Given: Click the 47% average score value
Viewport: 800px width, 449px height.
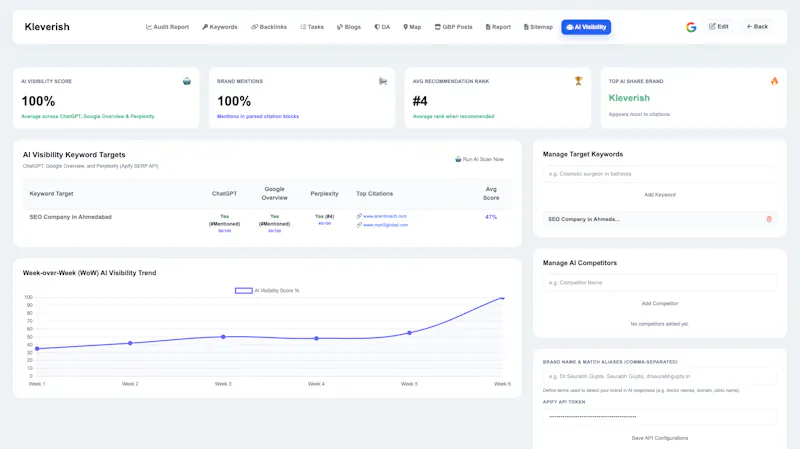Looking at the screenshot, I should [x=491, y=217].
